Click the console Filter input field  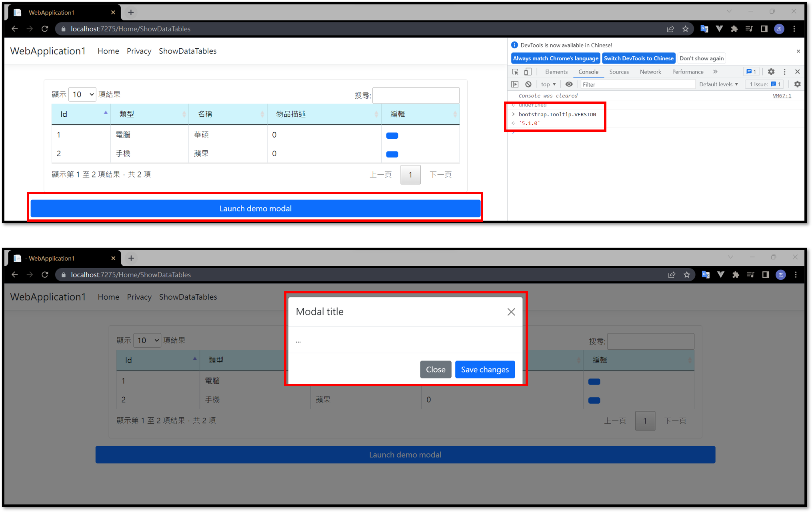(637, 84)
